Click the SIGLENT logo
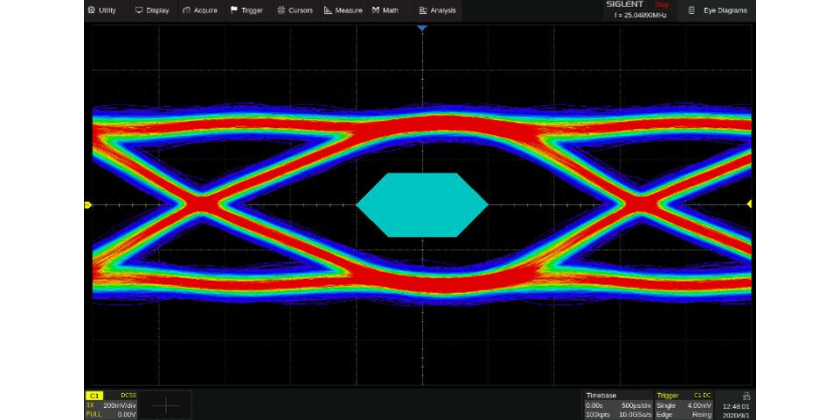The height and width of the screenshot is (420, 840). (x=627, y=5)
